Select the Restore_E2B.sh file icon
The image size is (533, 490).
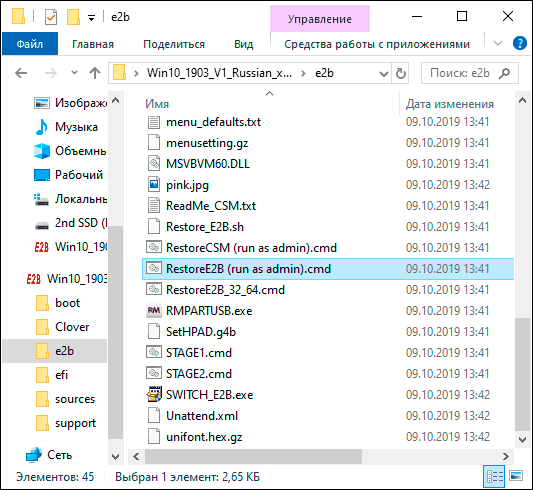click(154, 227)
